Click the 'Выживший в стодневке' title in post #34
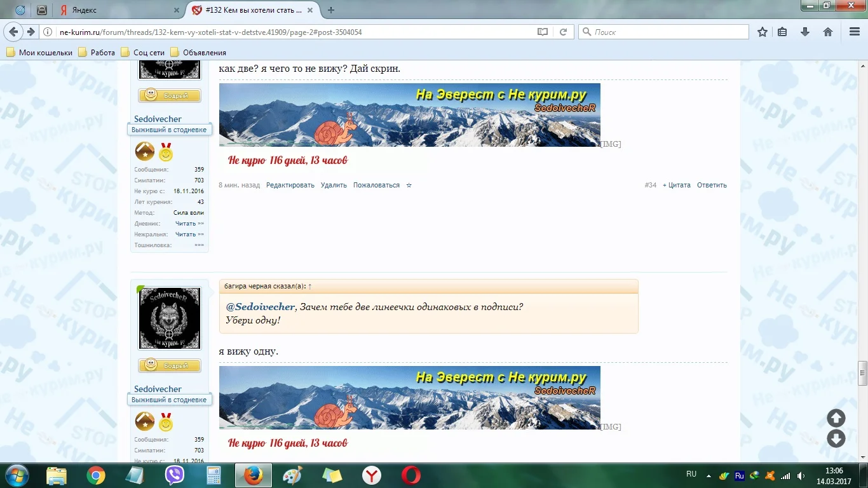868x488 pixels. click(x=169, y=130)
